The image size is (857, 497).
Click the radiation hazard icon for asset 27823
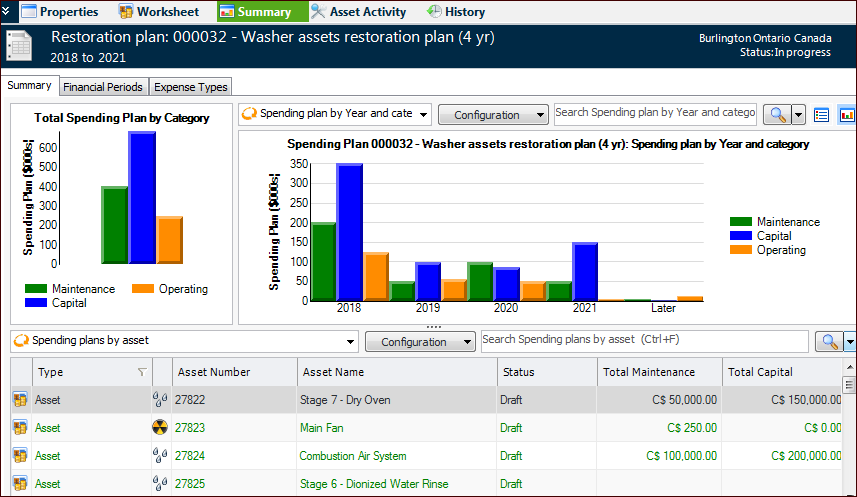[159, 428]
